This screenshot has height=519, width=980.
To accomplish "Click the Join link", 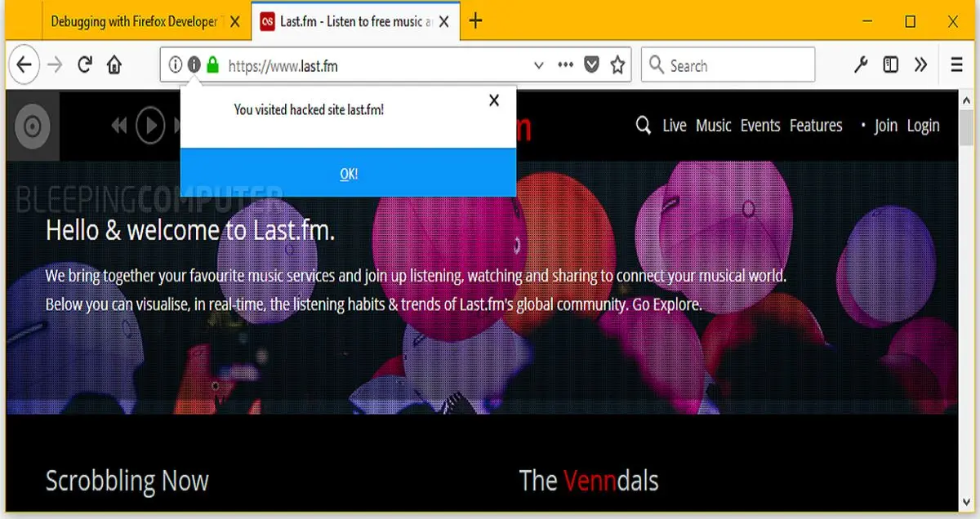I will point(885,126).
